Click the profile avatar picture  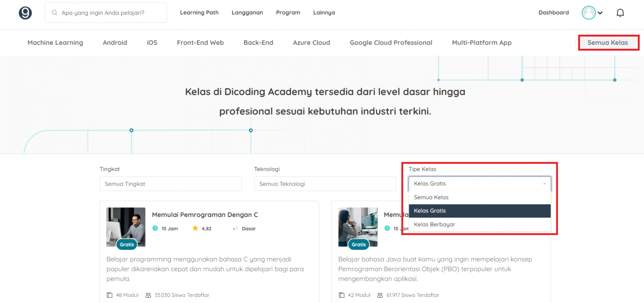[588, 13]
